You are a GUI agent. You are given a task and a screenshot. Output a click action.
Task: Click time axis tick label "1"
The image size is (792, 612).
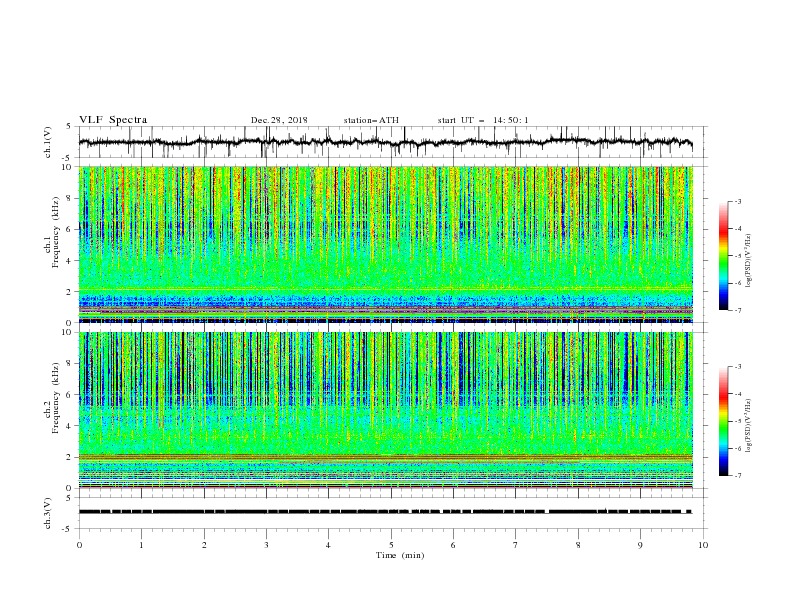tap(141, 545)
